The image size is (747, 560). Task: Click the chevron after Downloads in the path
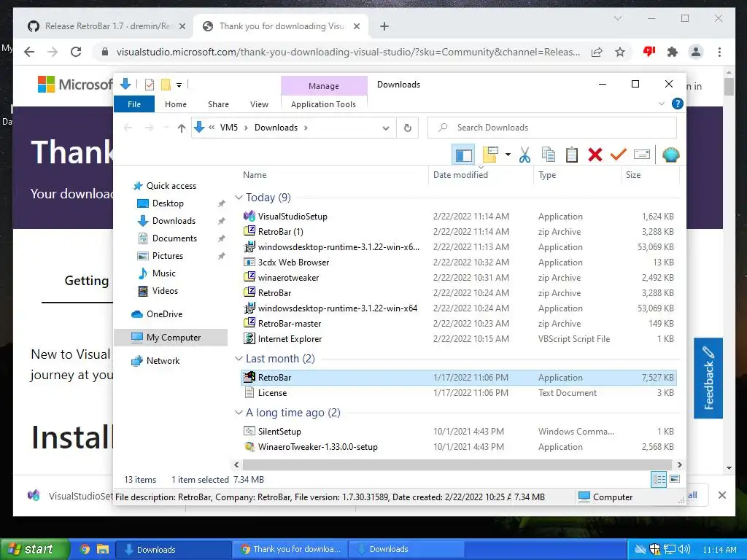click(x=306, y=128)
